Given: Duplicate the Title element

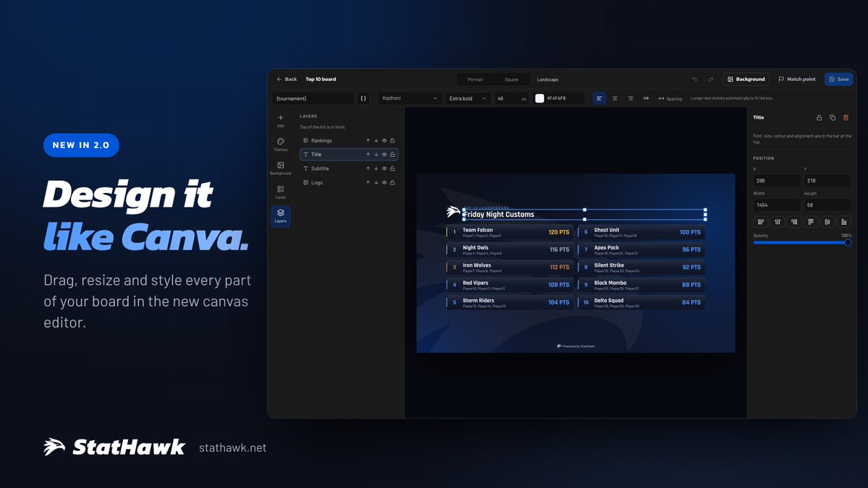Looking at the screenshot, I should [x=833, y=117].
